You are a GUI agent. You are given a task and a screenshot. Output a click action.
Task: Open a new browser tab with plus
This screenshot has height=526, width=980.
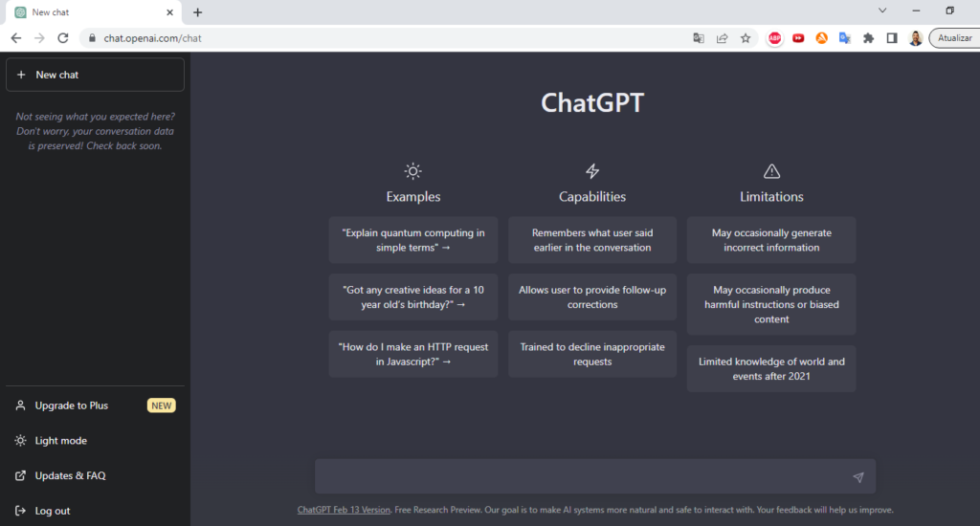[197, 12]
